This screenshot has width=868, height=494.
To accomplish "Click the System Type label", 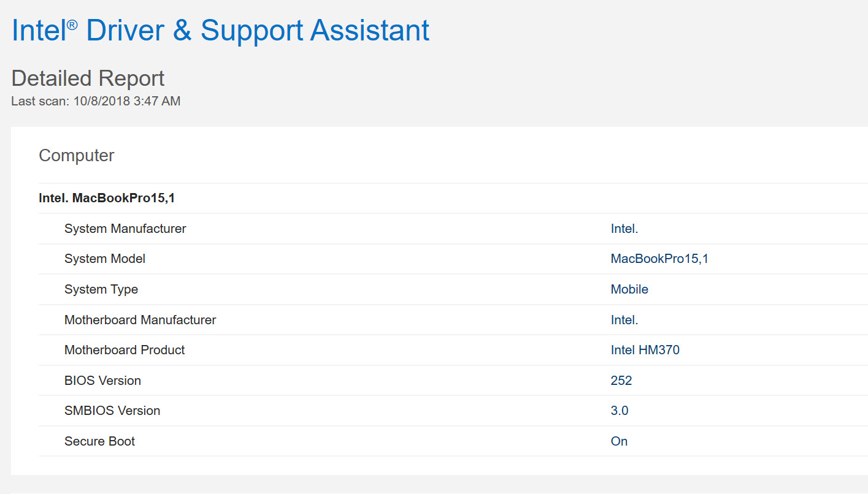I will click(101, 289).
